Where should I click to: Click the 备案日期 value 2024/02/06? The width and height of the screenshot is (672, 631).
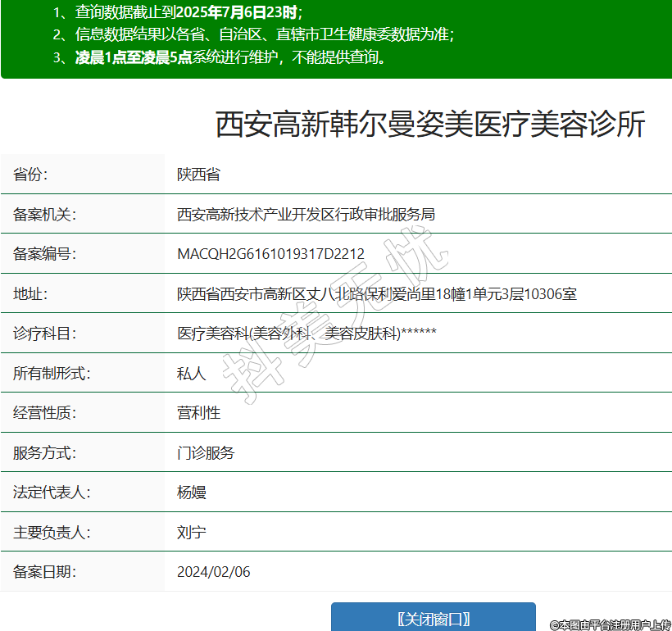(214, 572)
